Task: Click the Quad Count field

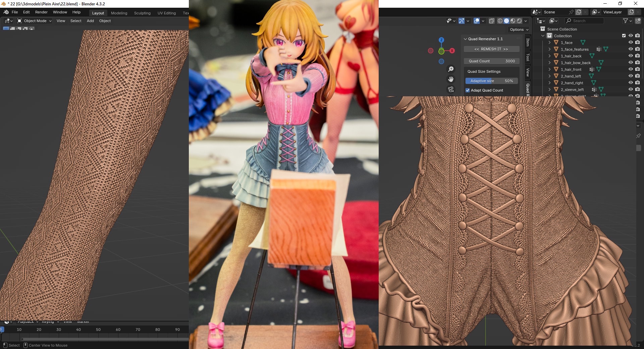Action: (491, 61)
